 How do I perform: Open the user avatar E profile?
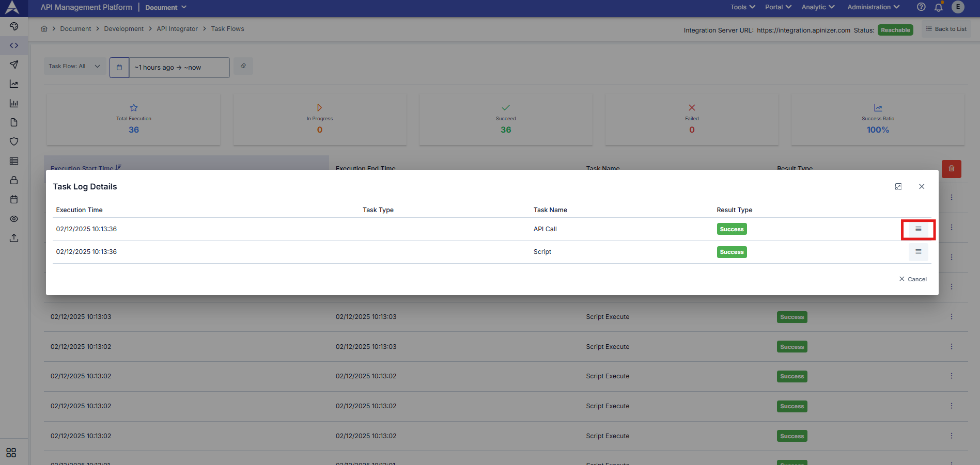(x=958, y=7)
